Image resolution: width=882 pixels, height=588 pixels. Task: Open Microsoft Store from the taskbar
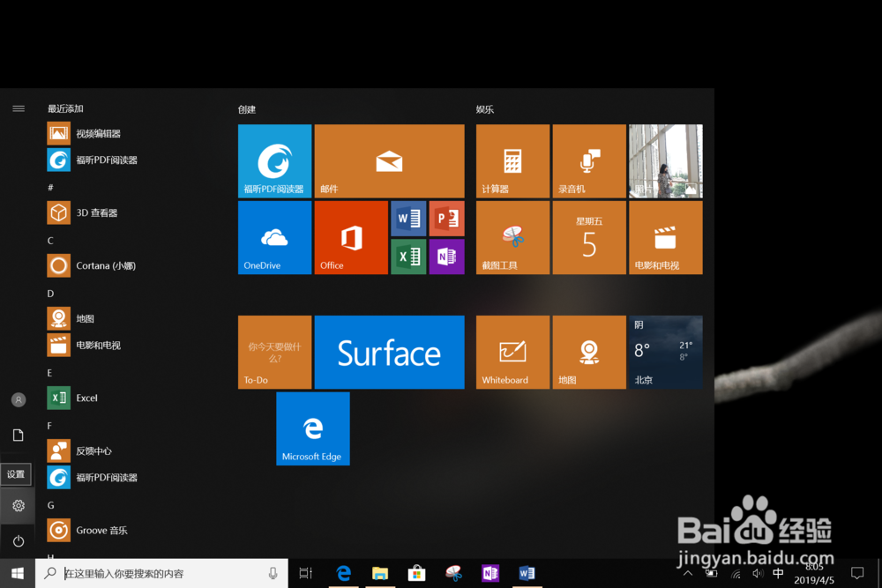coord(416,573)
